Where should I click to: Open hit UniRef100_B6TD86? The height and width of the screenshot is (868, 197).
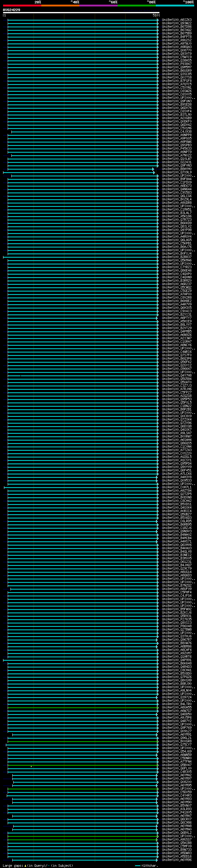tap(177, 26)
